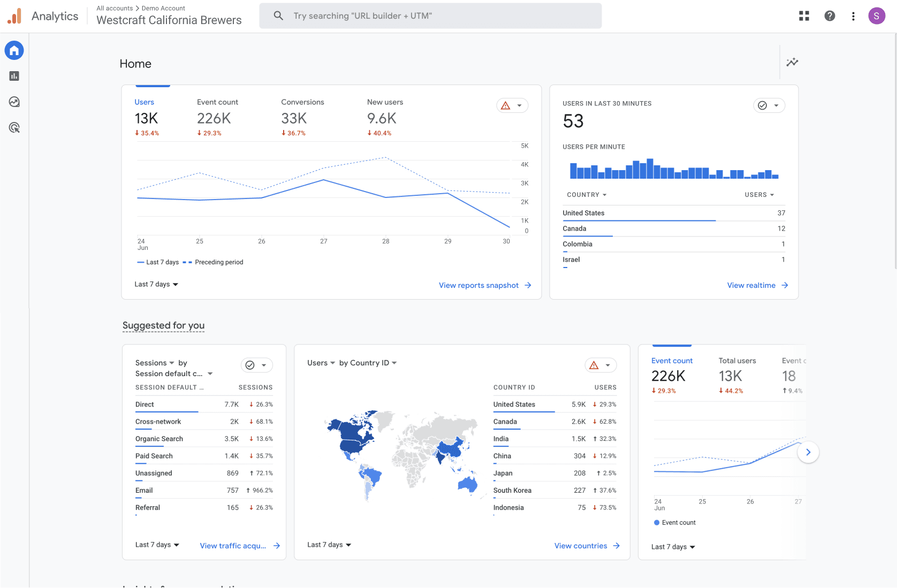The width and height of the screenshot is (897, 588).
Task: Click Canada row in realtime table
Action: pos(674,228)
